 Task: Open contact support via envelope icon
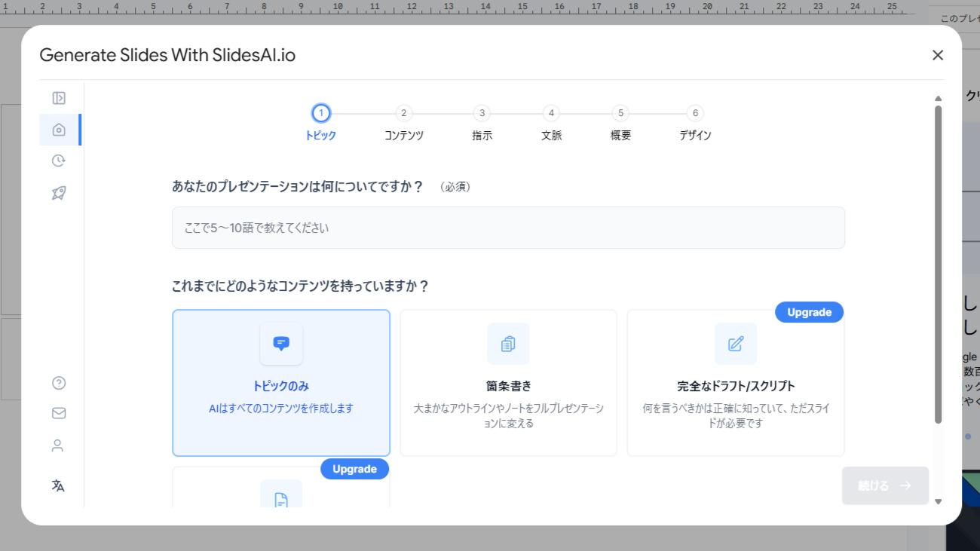tap(58, 412)
